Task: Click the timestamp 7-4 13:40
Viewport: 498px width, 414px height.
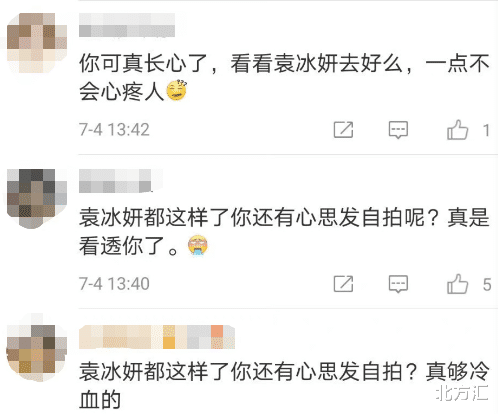Action: [x=114, y=284]
